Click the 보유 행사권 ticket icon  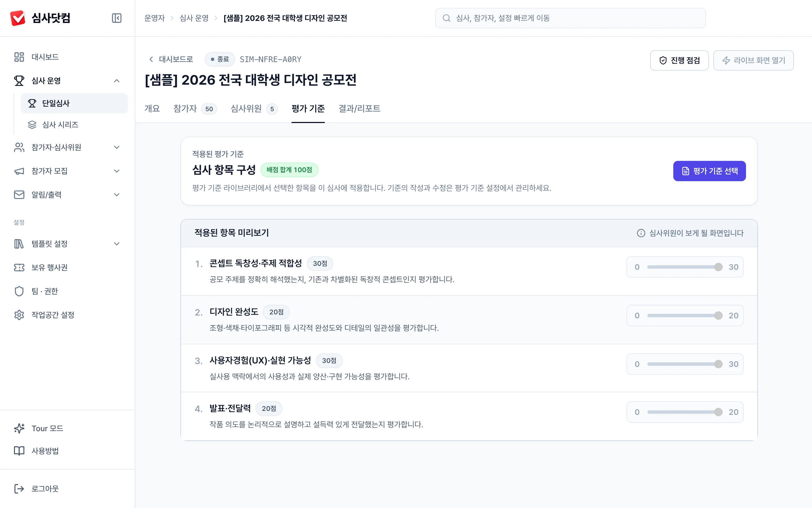click(19, 268)
